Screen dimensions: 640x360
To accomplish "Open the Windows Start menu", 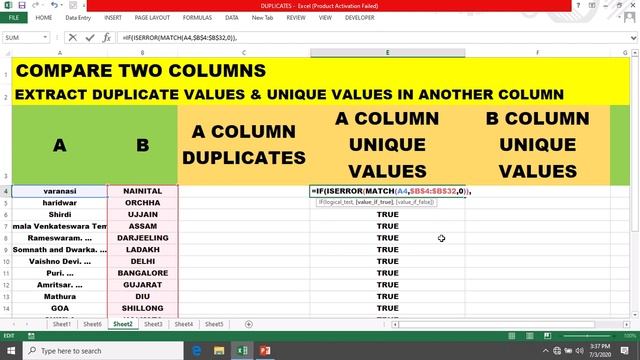I will point(11,351).
